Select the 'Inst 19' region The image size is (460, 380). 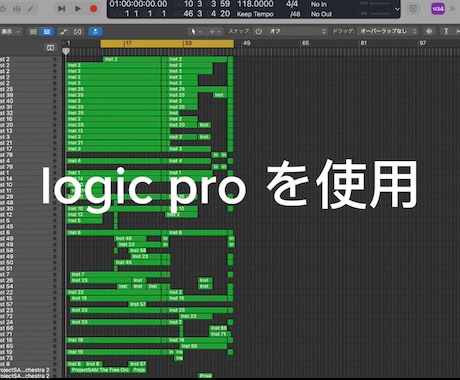(x=114, y=352)
